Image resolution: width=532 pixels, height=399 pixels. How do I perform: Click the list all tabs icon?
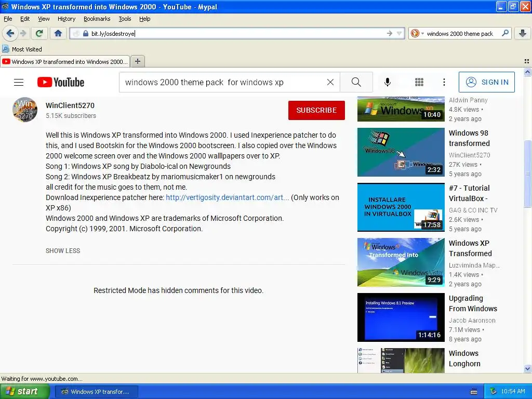[527, 61]
